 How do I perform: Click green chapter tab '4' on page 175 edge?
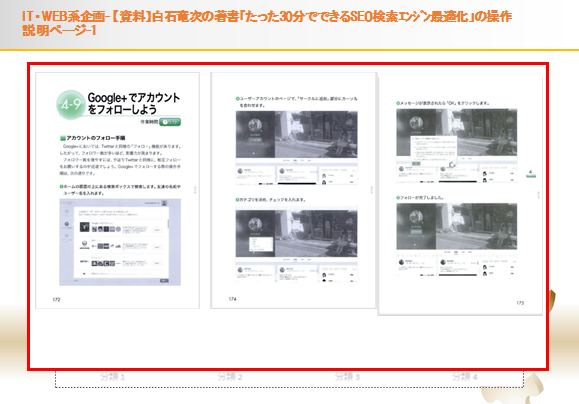pos(531,173)
